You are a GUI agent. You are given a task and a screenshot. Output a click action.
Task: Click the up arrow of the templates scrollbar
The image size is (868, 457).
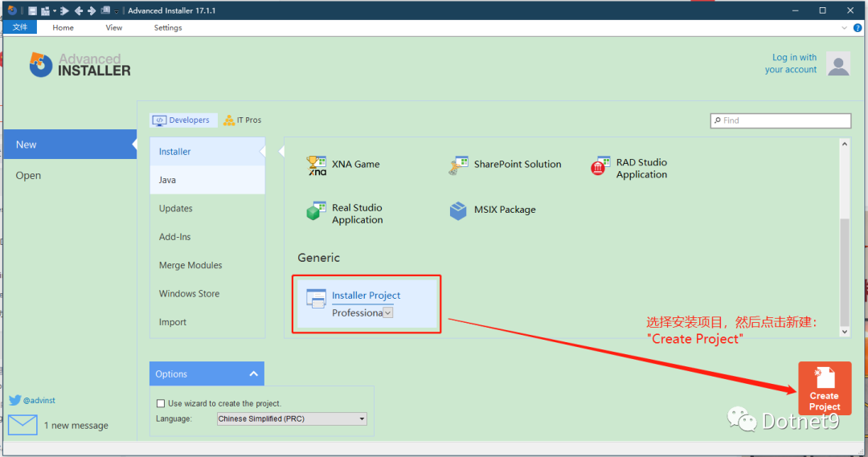[844, 144]
